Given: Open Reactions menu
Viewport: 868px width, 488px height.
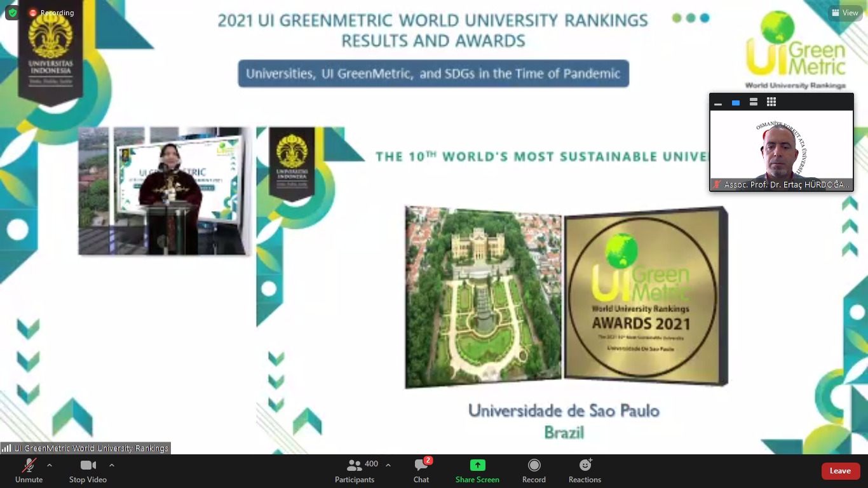Looking at the screenshot, I should pos(585,471).
